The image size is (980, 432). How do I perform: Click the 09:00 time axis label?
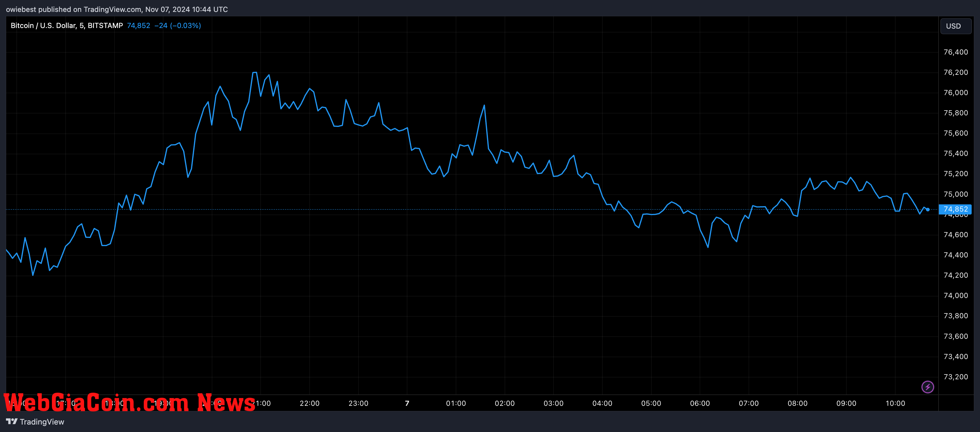(x=846, y=403)
